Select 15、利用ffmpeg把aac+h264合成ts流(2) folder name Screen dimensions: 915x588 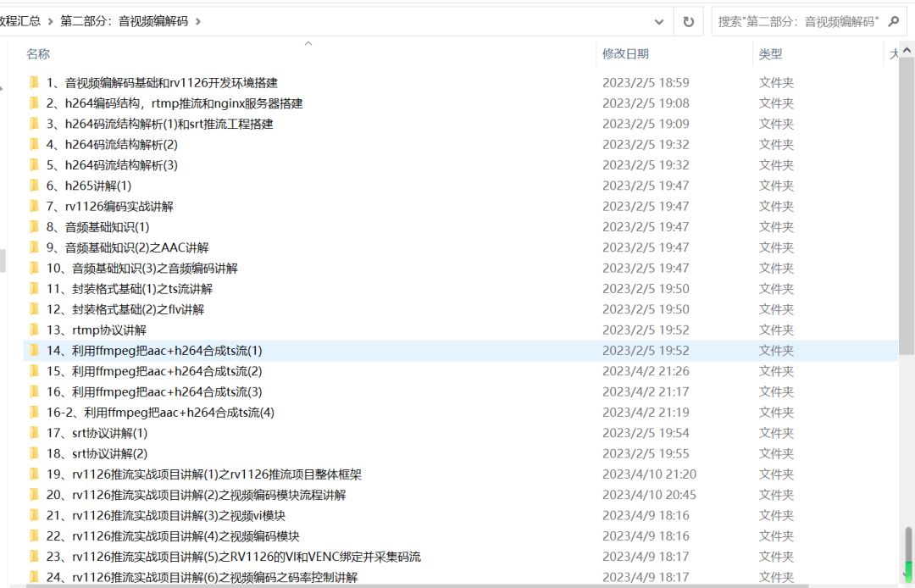[155, 371]
